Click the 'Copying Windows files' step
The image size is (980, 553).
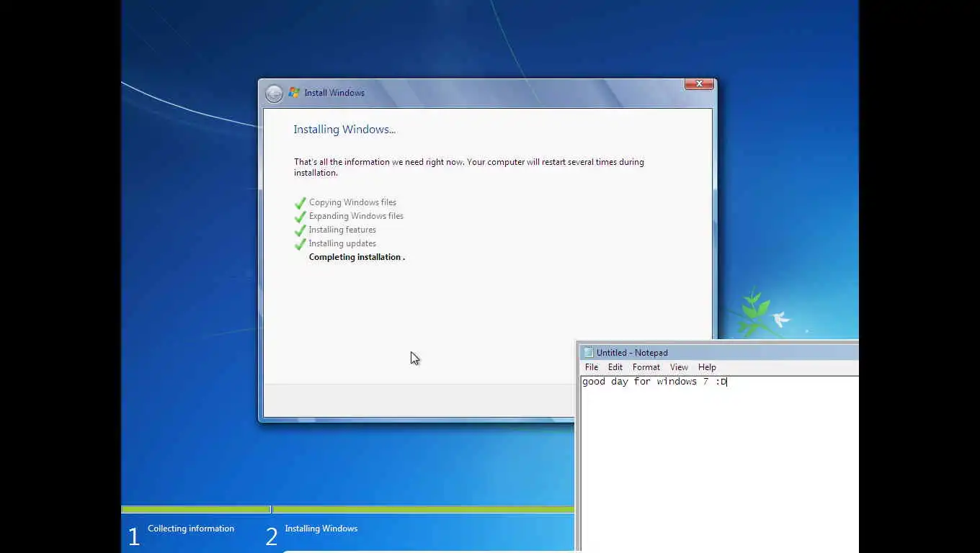tap(352, 202)
